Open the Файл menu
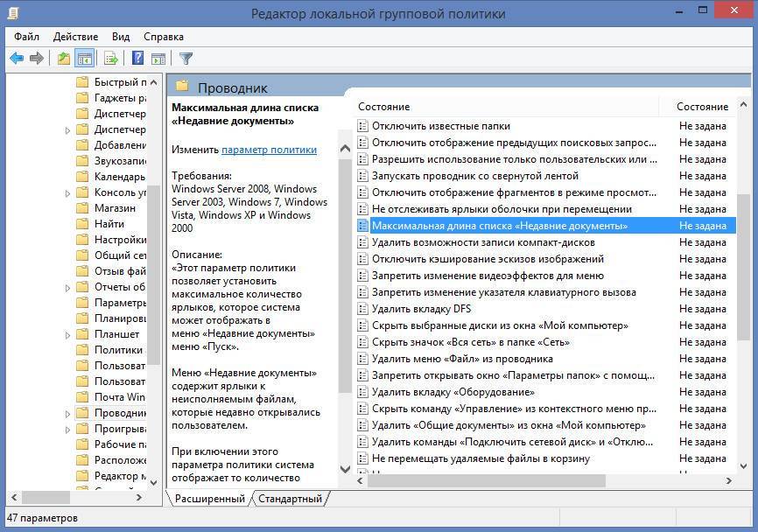The image size is (758, 532). pyautogui.click(x=26, y=37)
